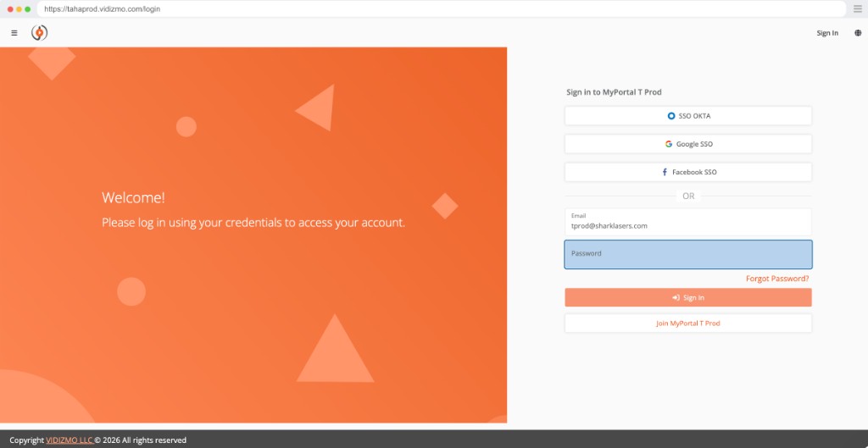The height and width of the screenshot is (448, 868).
Task: Focus the Password input field
Action: click(688, 254)
